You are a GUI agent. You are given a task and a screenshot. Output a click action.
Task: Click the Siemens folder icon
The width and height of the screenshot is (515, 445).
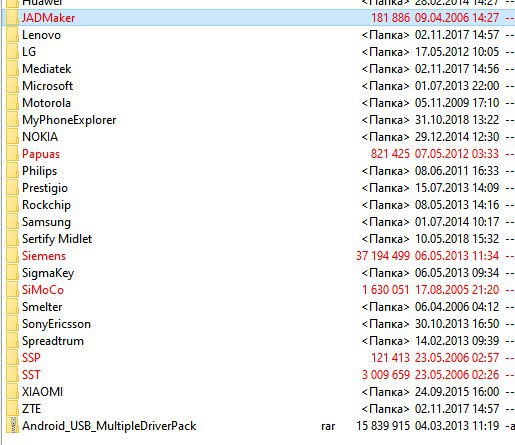[12, 256]
